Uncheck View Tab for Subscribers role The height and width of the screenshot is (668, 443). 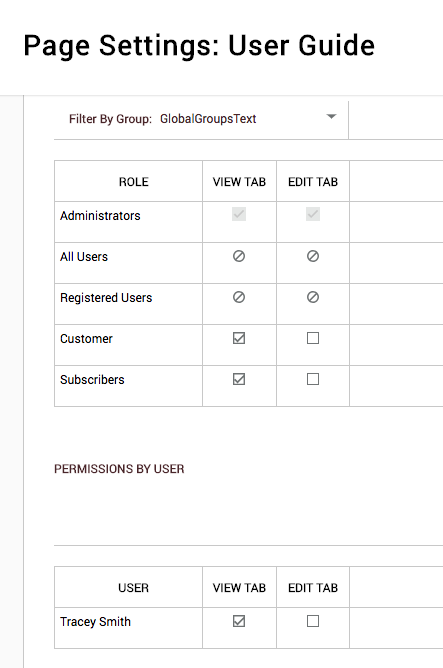(x=239, y=379)
